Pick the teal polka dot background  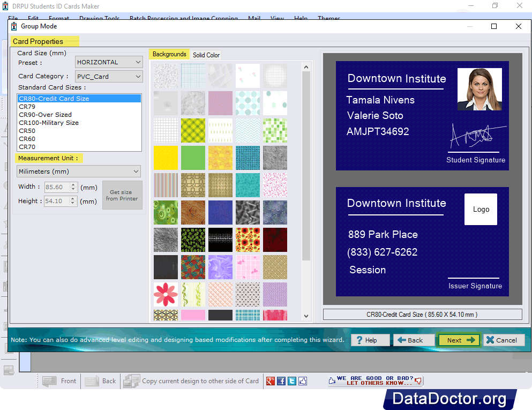(248, 103)
